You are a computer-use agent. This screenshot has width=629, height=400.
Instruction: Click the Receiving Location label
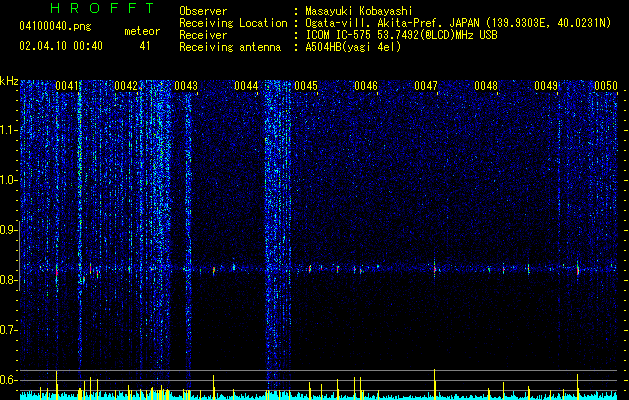click(x=233, y=23)
